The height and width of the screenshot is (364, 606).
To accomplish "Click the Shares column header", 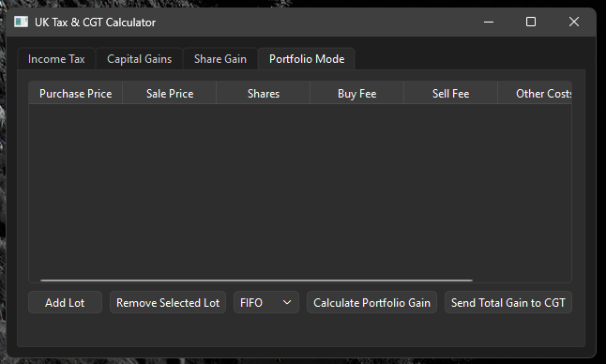I will tap(264, 94).
